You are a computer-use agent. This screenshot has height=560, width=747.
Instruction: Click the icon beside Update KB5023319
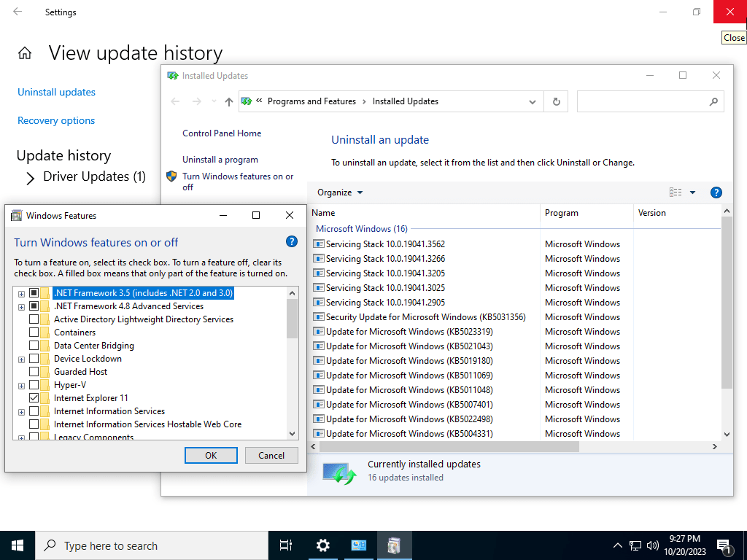tap(318, 332)
